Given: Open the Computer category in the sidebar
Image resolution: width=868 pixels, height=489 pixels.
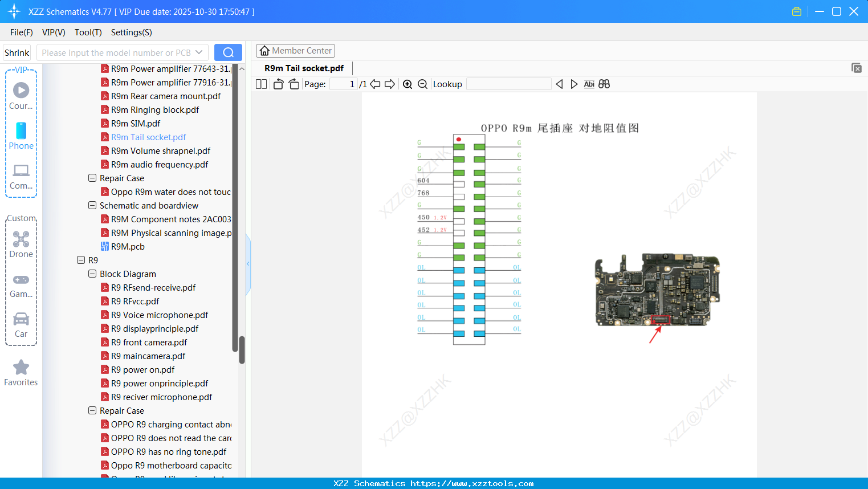Looking at the screenshot, I should click(21, 177).
